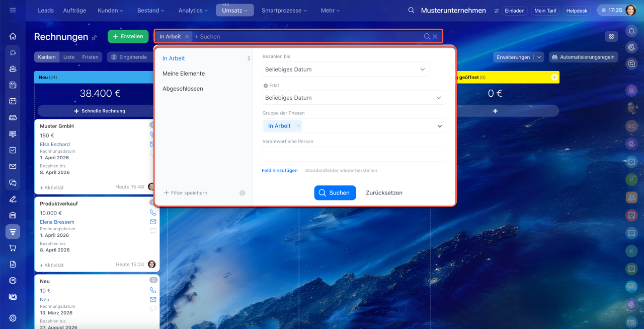Switch to the Liste view tab
Viewport: 644px width, 329px height.
69,57
